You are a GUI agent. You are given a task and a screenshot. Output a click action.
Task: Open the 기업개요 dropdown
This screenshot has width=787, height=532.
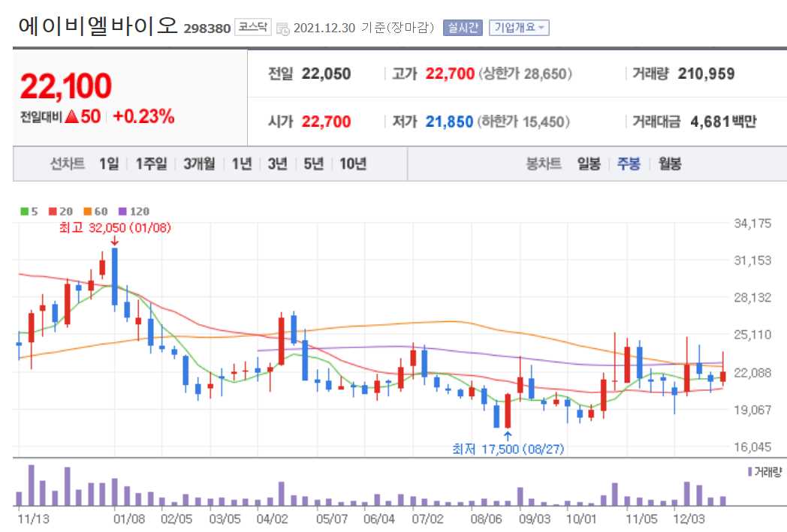[x=519, y=28]
